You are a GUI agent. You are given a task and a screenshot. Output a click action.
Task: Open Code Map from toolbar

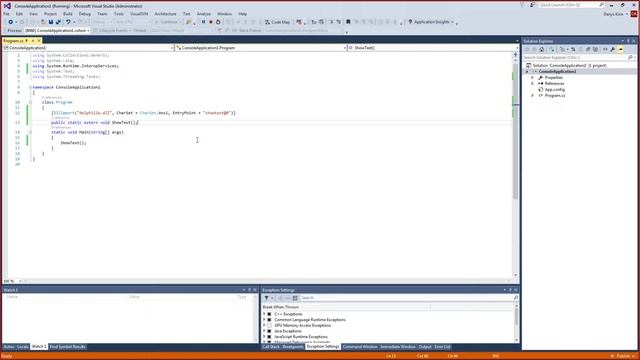point(277,22)
